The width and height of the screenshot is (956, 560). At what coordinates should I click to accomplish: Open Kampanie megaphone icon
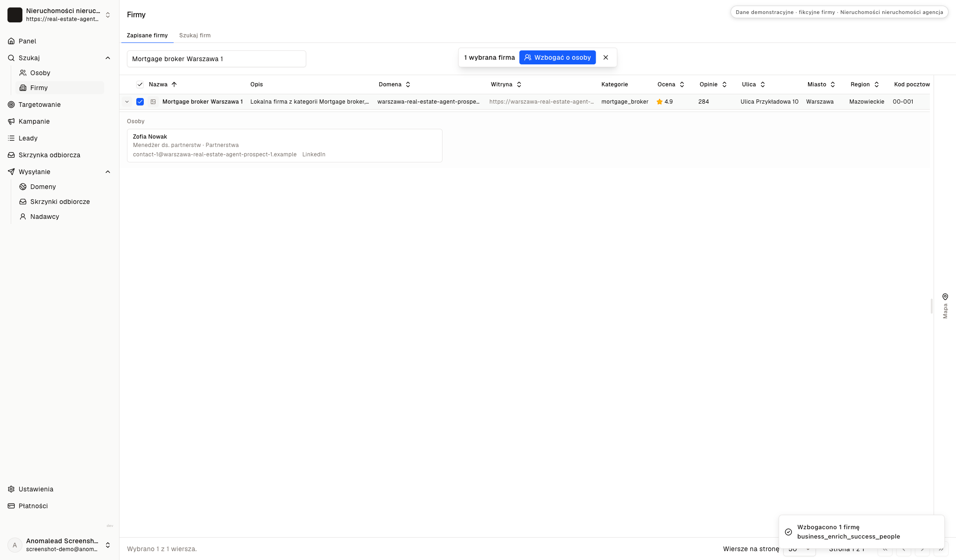[x=11, y=121]
